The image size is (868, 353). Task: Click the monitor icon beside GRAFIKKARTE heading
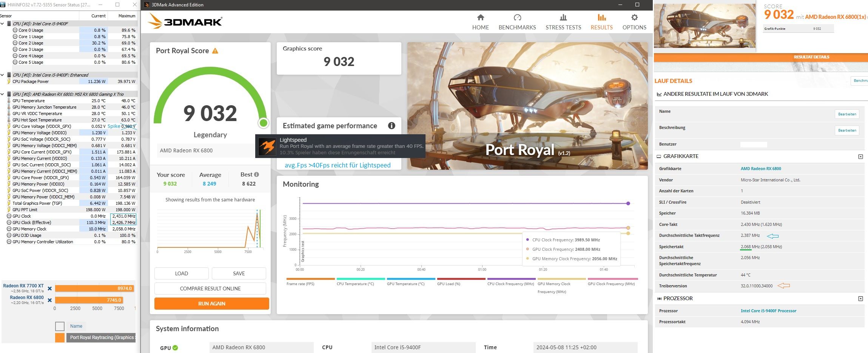pos(659,156)
